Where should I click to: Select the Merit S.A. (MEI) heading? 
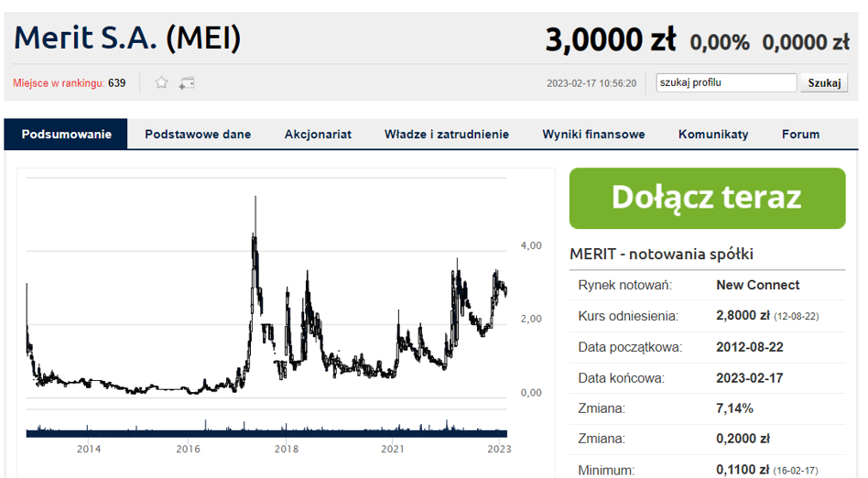[127, 38]
